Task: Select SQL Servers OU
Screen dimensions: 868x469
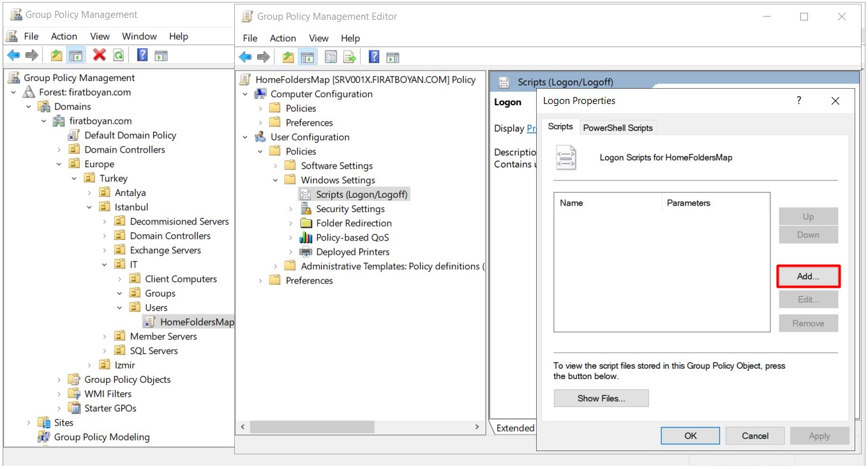Action: click(154, 351)
